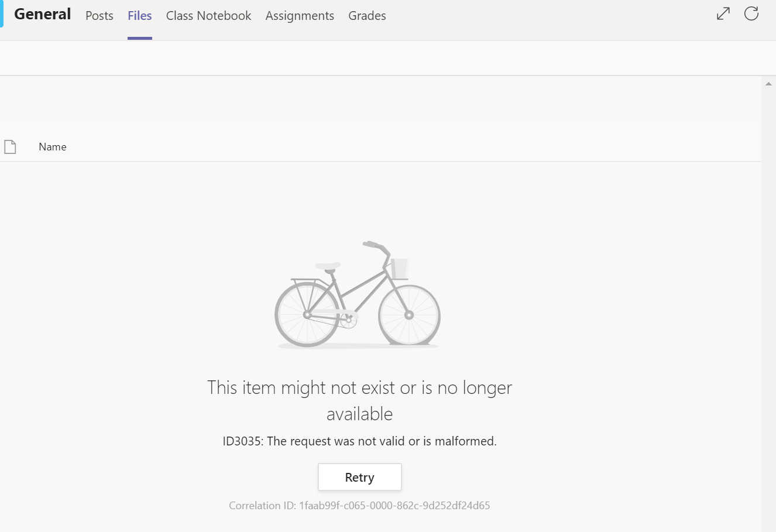This screenshot has height=532, width=776.
Task: Reload the Files tab with refresh icon
Action: click(x=751, y=13)
